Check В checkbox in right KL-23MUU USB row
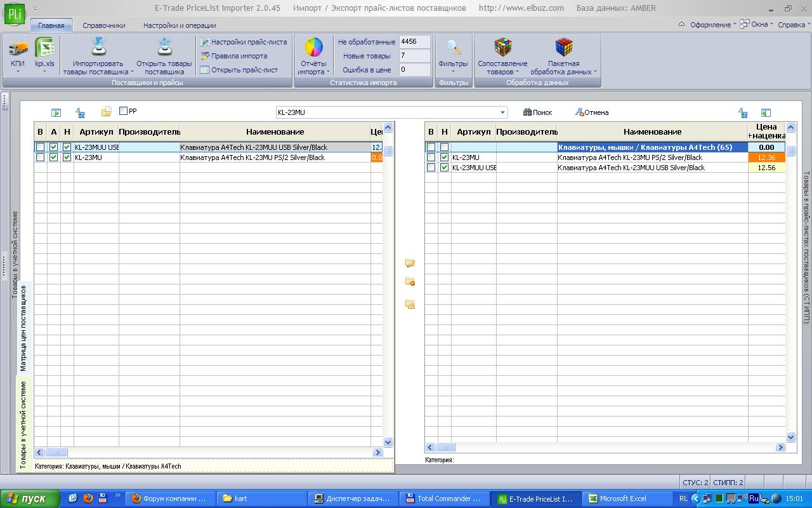 pos(431,168)
